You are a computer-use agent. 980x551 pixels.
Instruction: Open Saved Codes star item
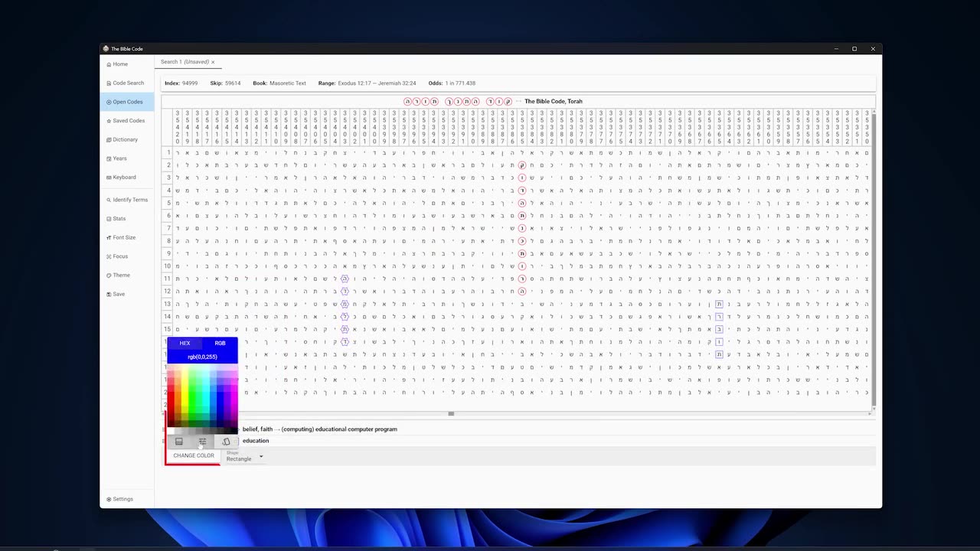pos(127,121)
